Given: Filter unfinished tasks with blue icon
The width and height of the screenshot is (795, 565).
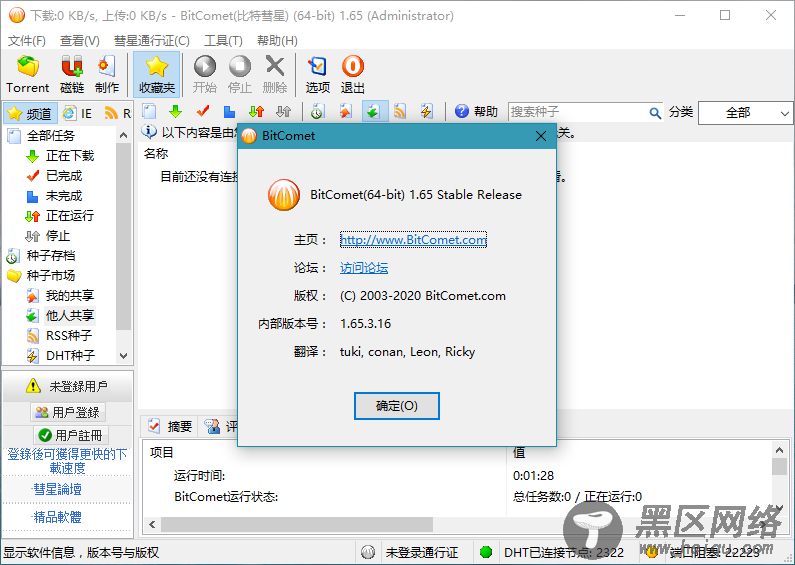Looking at the screenshot, I should point(229,111).
